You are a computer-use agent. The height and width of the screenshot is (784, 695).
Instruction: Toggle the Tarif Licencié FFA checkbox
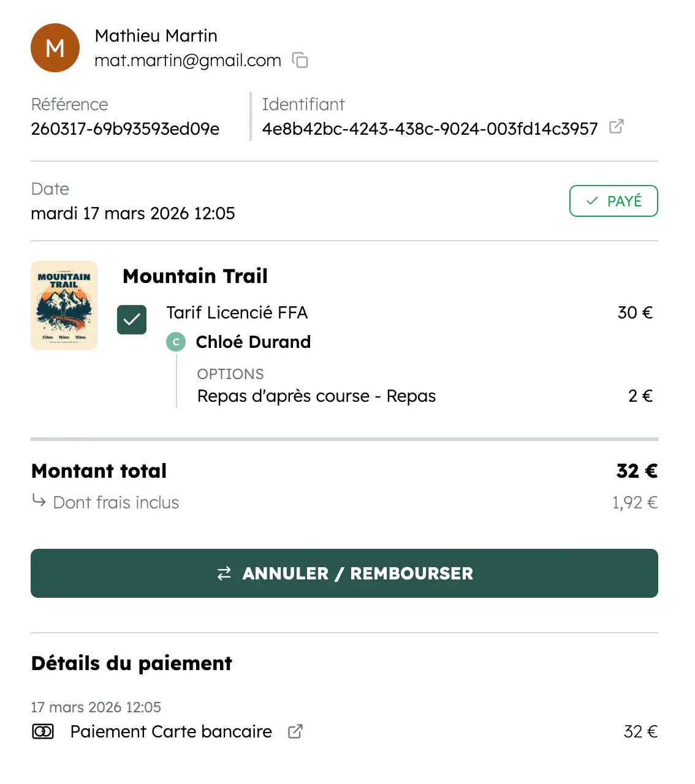pos(132,319)
